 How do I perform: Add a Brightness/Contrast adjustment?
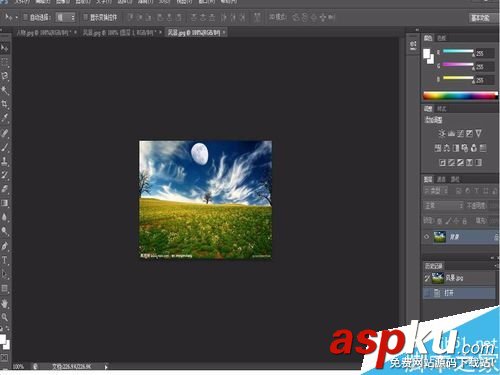coord(442,134)
